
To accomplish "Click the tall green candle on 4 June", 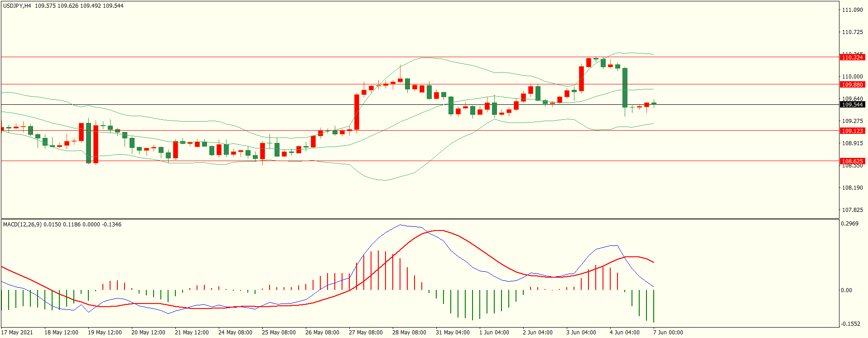I will [625, 88].
